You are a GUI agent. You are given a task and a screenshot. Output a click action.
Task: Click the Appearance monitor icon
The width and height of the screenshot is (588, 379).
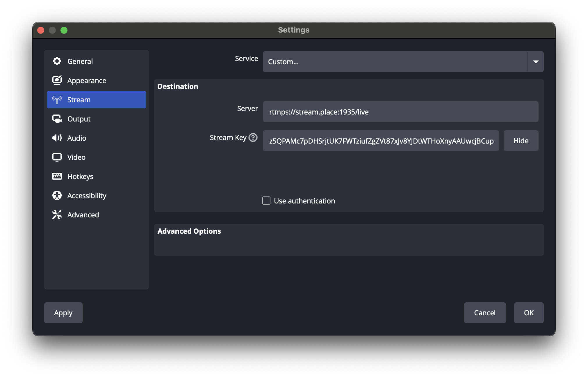click(57, 80)
